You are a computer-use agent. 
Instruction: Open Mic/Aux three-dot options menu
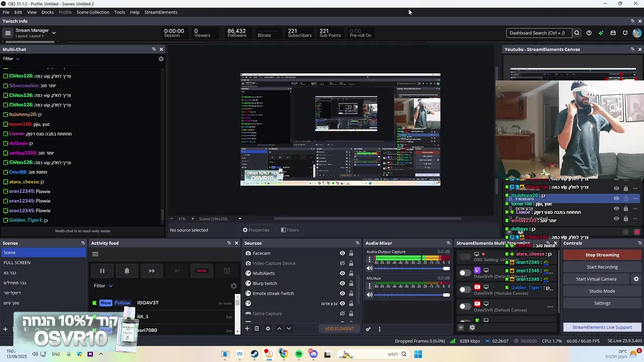click(370, 286)
